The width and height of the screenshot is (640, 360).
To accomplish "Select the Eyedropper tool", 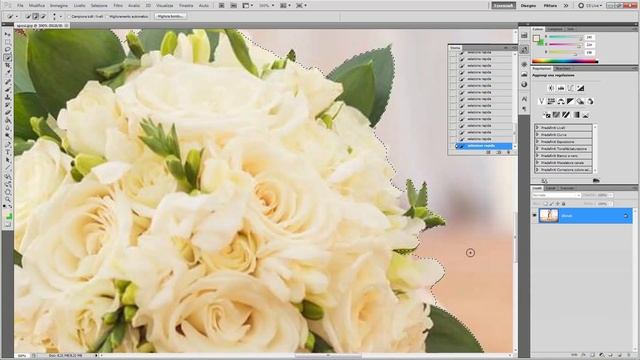I will pyautogui.click(x=8, y=72).
